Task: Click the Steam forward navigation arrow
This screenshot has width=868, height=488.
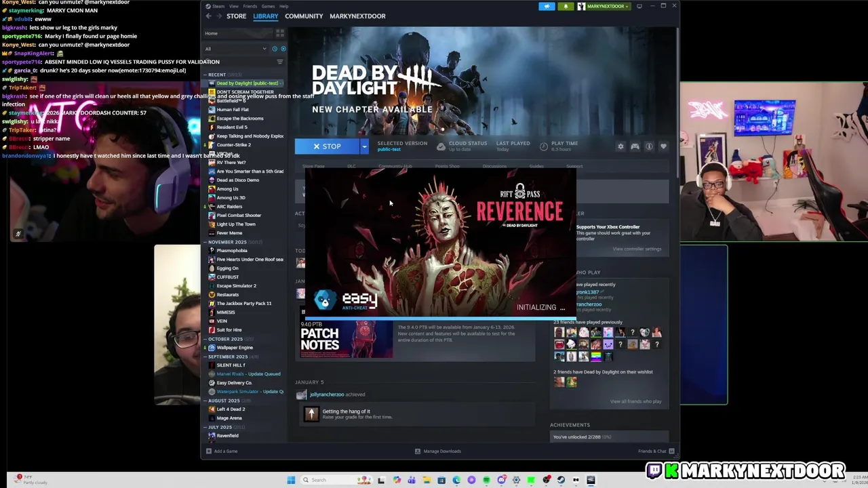Action: [219, 16]
